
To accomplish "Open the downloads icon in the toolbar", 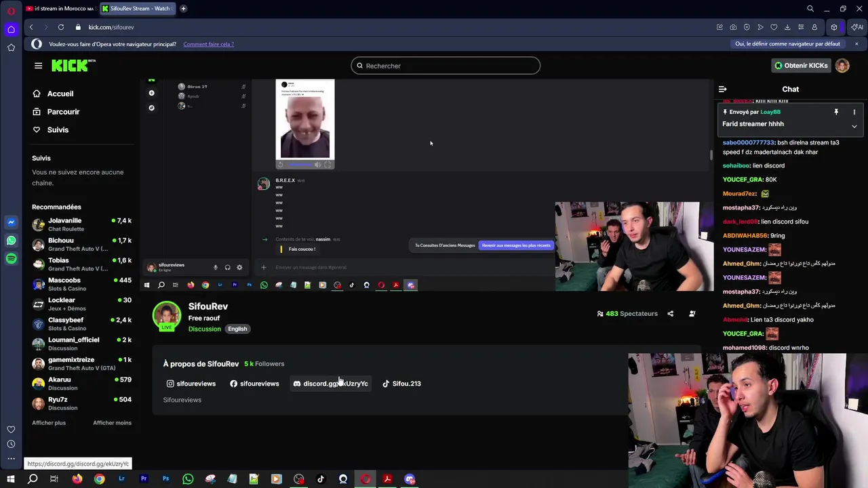I will pyautogui.click(x=787, y=27).
